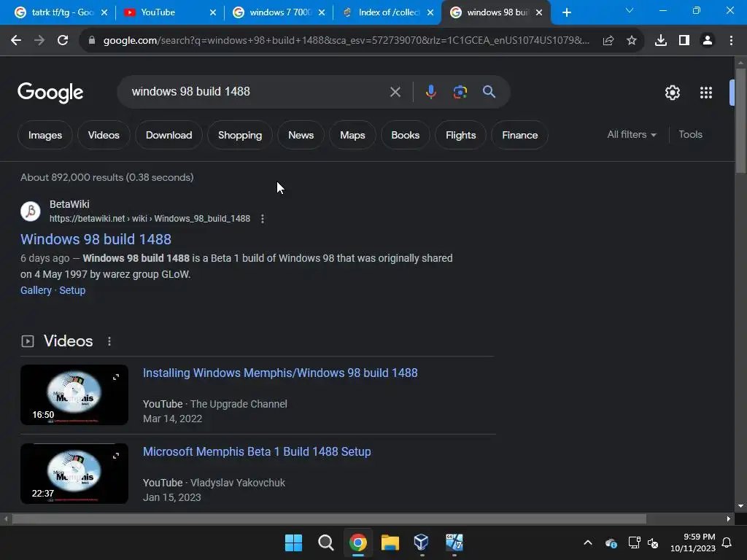Open Chrome three-dot menu
Screen dimensions: 747x560
731,41
